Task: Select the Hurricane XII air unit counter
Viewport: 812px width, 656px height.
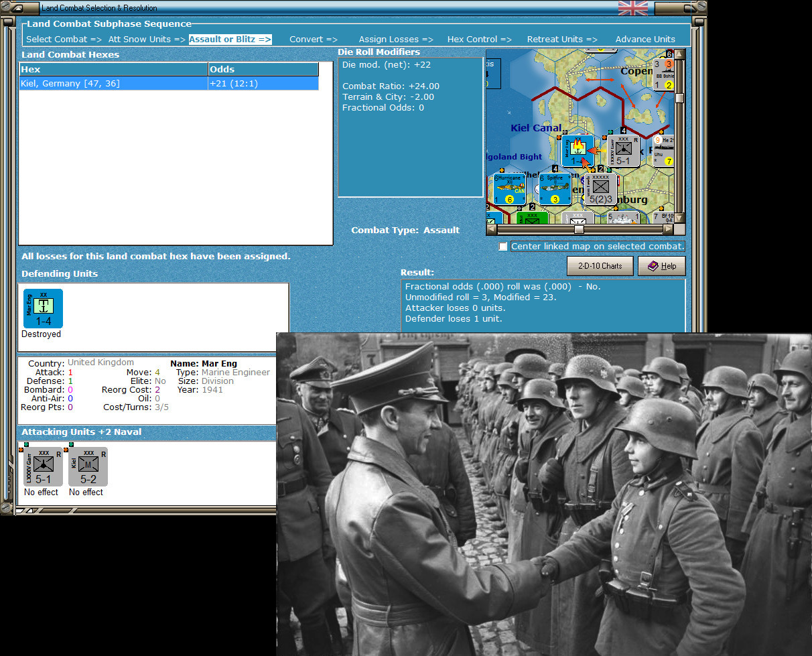Action: (508, 188)
